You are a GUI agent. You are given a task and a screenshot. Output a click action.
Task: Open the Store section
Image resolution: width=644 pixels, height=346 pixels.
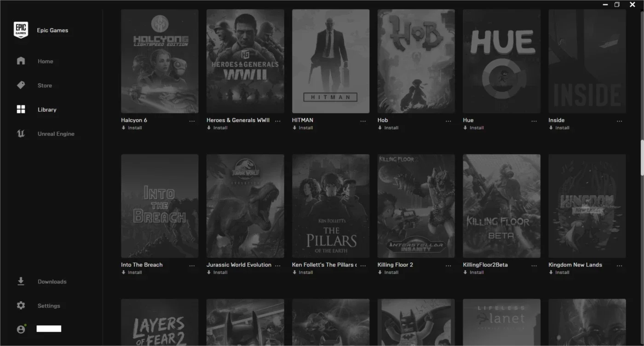(x=45, y=86)
